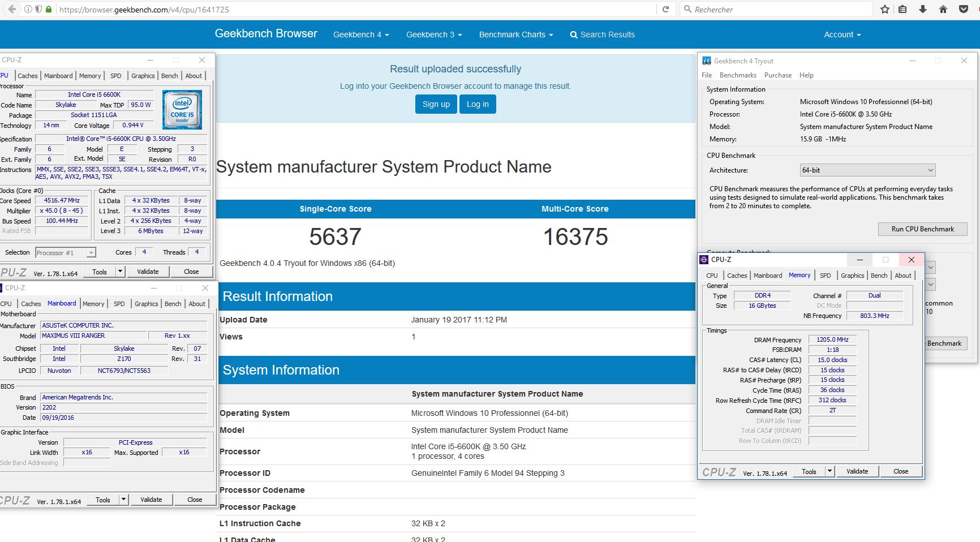Go to browser home icon
Viewport: 980px width, 542px height.
(943, 9)
